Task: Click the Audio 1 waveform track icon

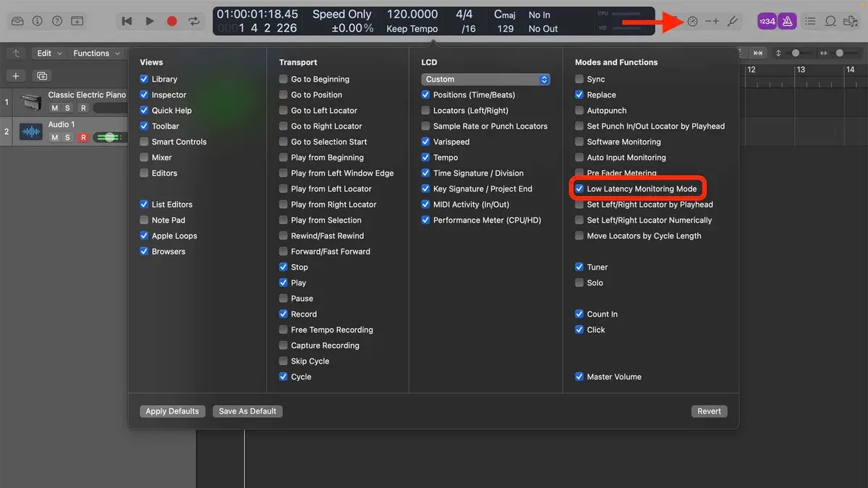Action: coord(31,132)
